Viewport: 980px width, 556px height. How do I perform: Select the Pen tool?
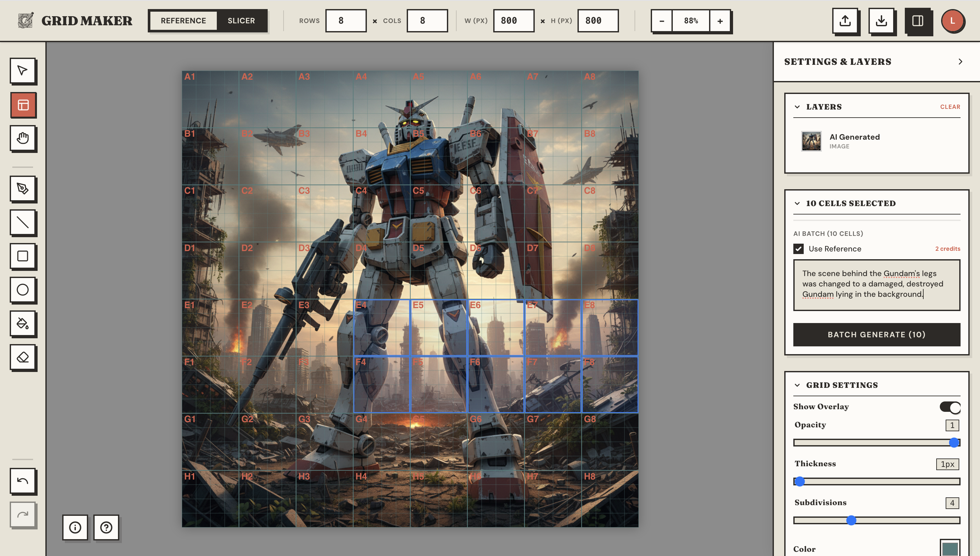(23, 189)
